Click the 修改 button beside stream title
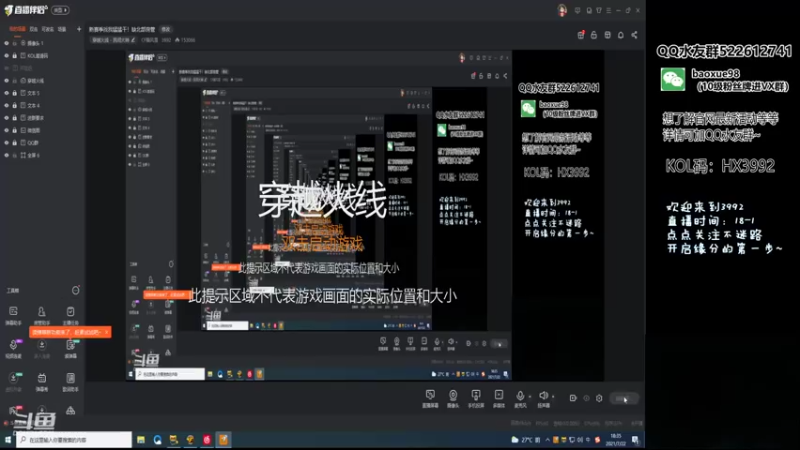The width and height of the screenshot is (800, 450). click(x=166, y=29)
